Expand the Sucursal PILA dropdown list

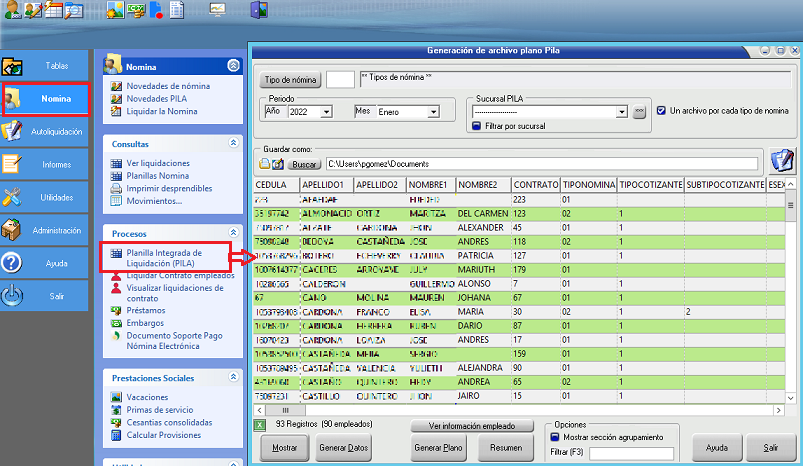point(621,113)
